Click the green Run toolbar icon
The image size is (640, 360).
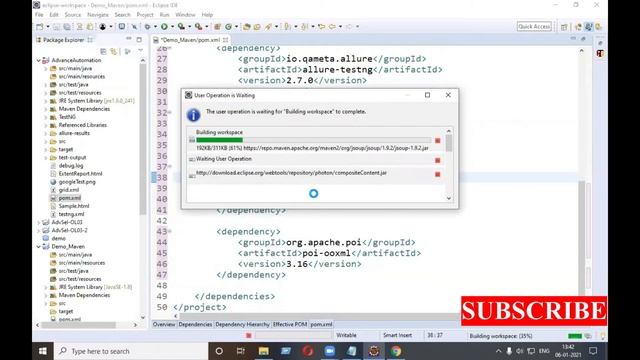click(164, 27)
